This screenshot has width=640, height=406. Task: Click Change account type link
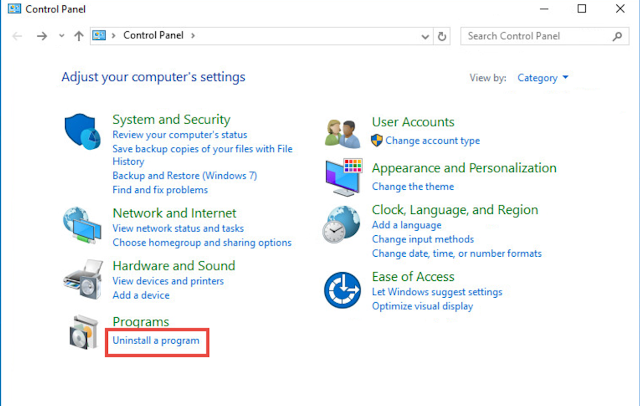(433, 140)
